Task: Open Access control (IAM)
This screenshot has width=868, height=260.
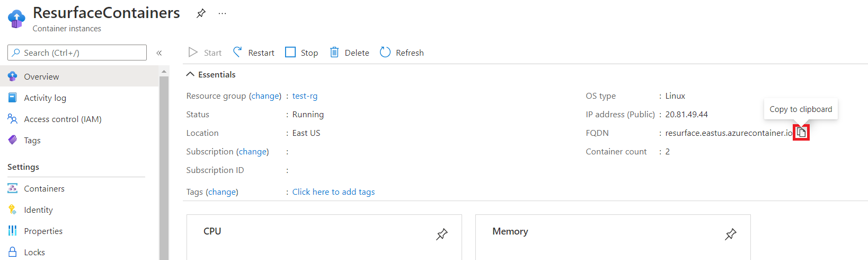Action: click(79, 119)
